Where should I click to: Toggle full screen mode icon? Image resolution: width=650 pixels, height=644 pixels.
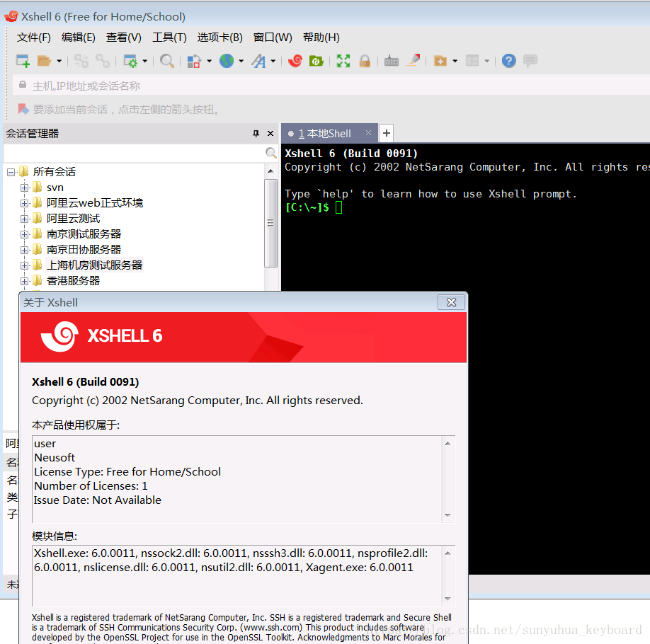(x=343, y=61)
